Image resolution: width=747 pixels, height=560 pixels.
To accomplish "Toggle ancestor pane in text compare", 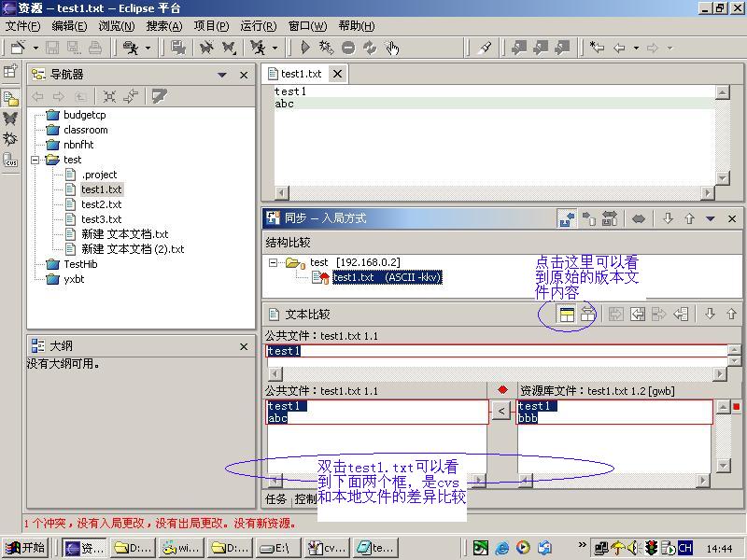I will coord(567,315).
